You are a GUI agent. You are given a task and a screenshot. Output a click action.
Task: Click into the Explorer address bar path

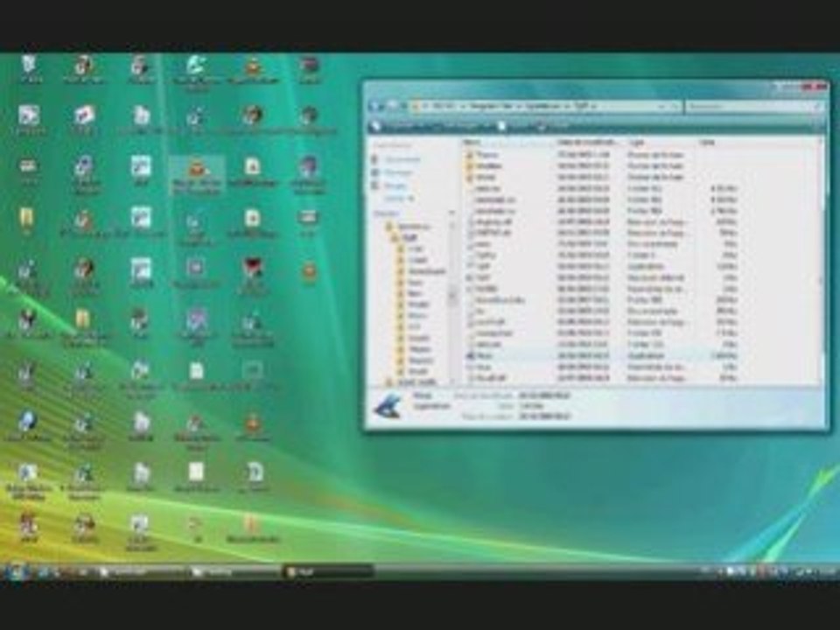[x=535, y=106]
